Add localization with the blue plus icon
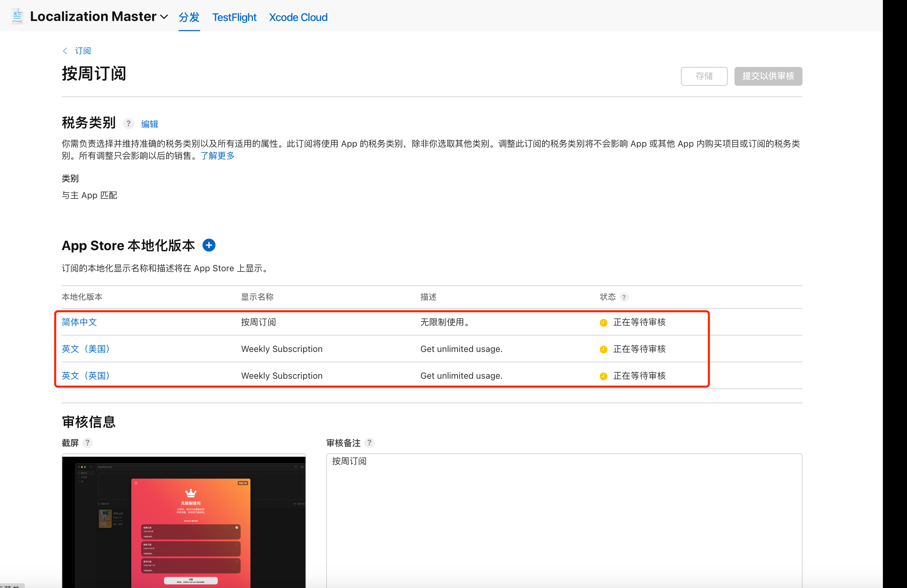Screen dimensions: 907x588 pos(209,245)
